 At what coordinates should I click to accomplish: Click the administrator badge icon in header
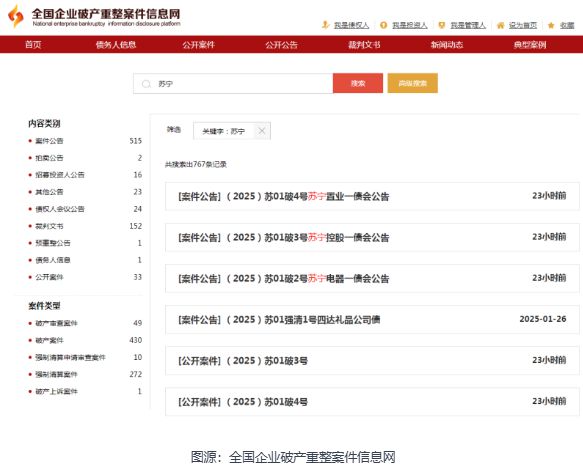point(442,25)
